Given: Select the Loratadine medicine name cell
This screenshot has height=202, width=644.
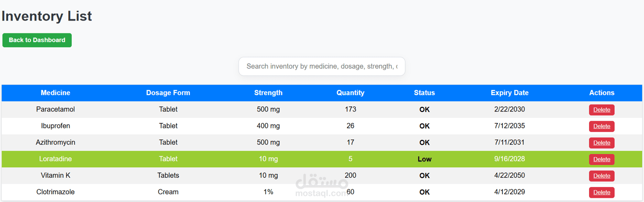Looking at the screenshot, I should (x=55, y=159).
